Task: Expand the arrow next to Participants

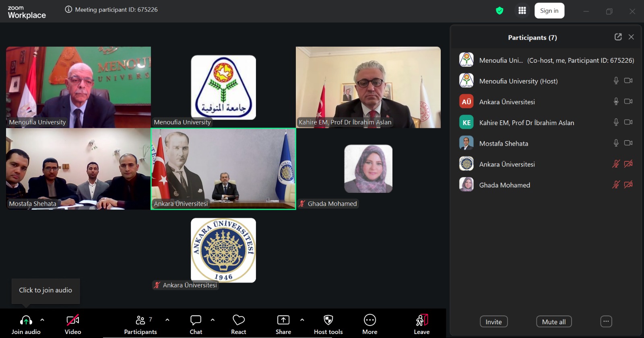Action: [167, 320]
